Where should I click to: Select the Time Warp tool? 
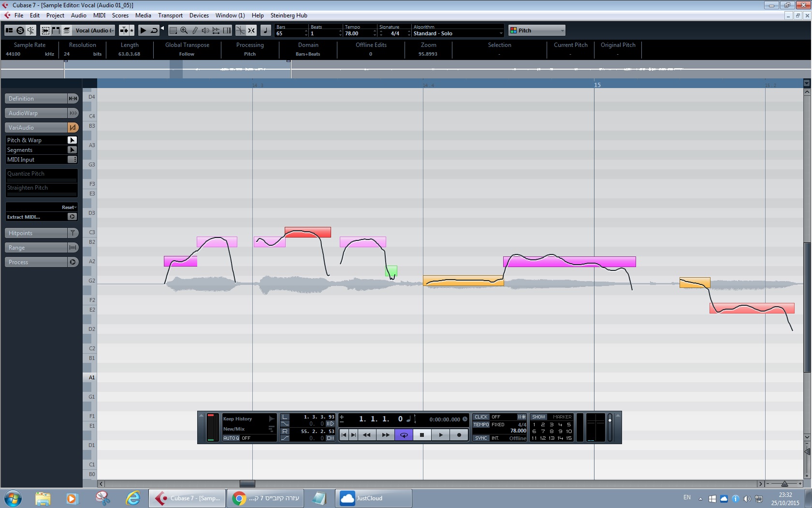coord(227,30)
